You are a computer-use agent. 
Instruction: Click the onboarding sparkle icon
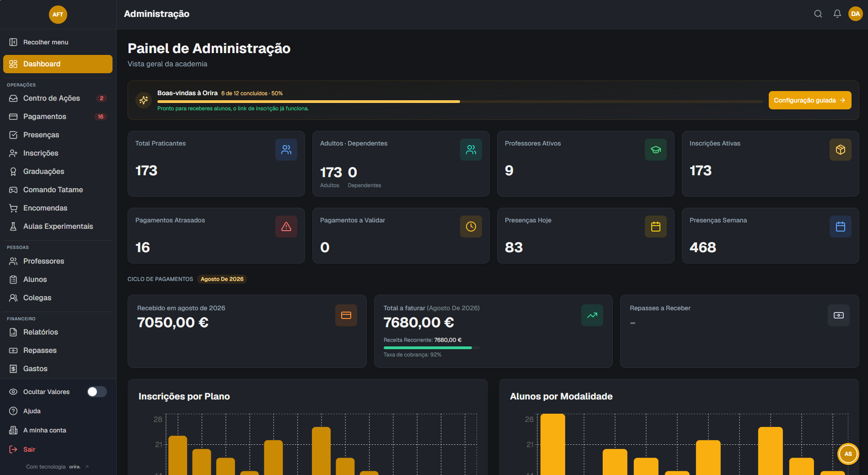pos(144,100)
